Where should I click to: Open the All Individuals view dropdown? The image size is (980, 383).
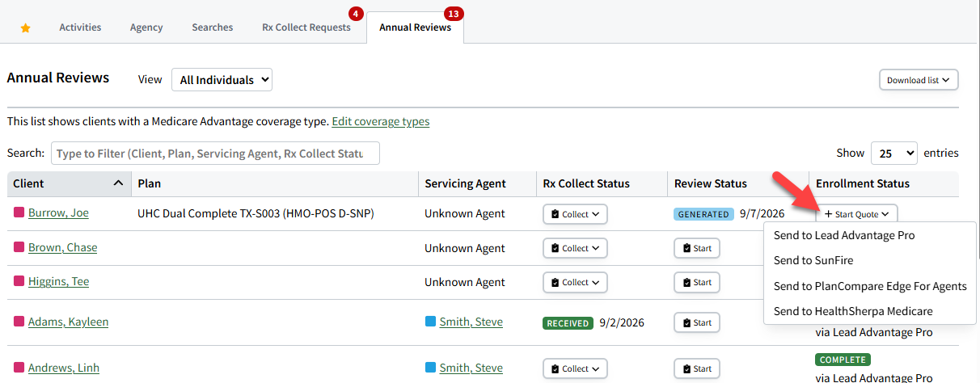(x=222, y=80)
